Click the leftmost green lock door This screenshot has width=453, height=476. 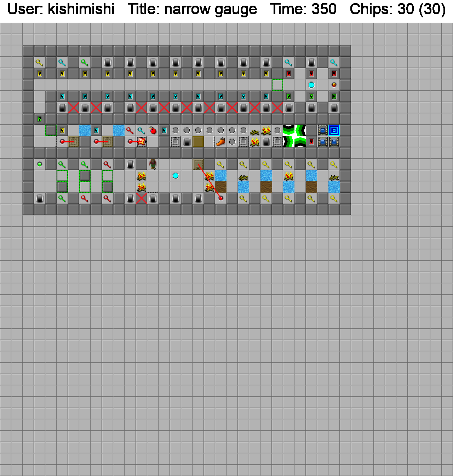[40, 119]
